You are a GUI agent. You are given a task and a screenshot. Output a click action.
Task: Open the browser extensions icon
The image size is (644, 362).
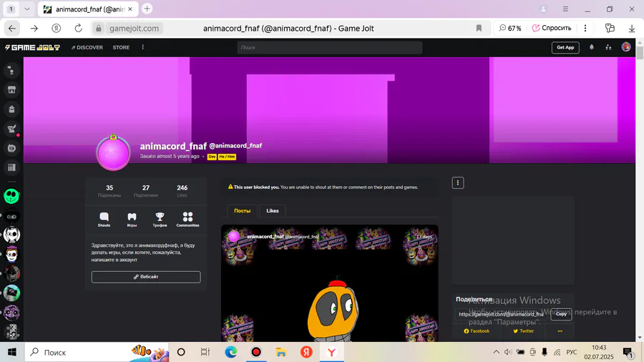coord(610,29)
